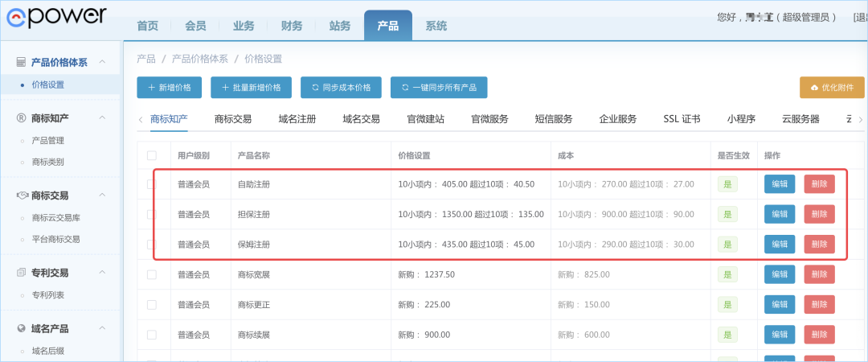Check the box for 商标宽展 row
The width and height of the screenshot is (868, 362).
[152, 274]
